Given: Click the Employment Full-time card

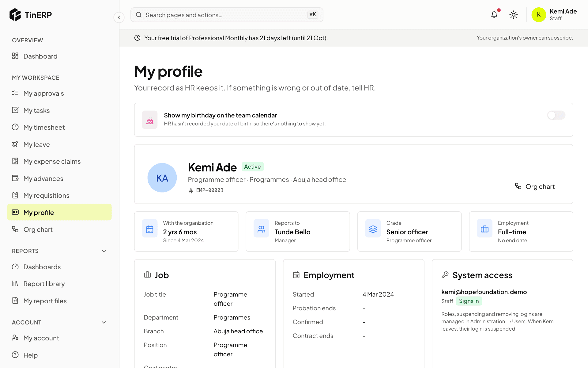Looking at the screenshot, I should 521,232.
